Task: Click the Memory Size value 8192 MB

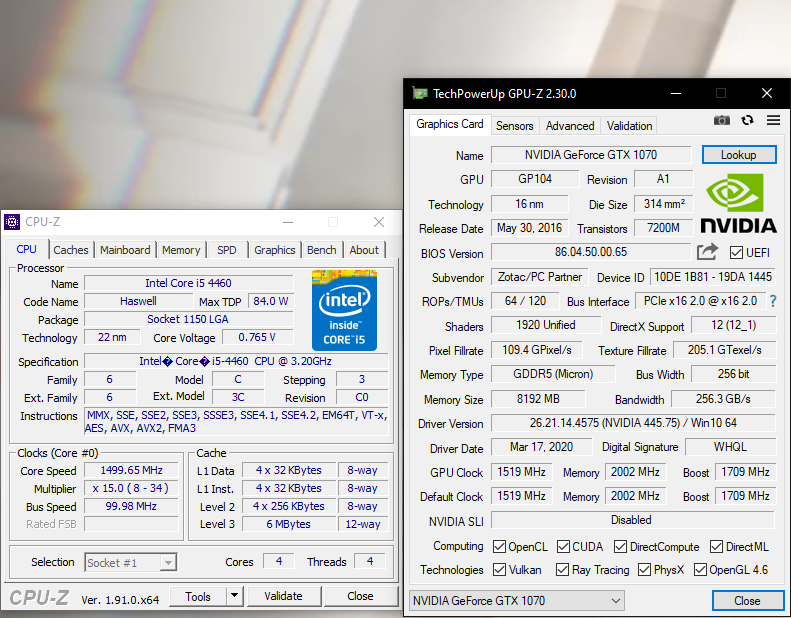Action: click(538, 399)
